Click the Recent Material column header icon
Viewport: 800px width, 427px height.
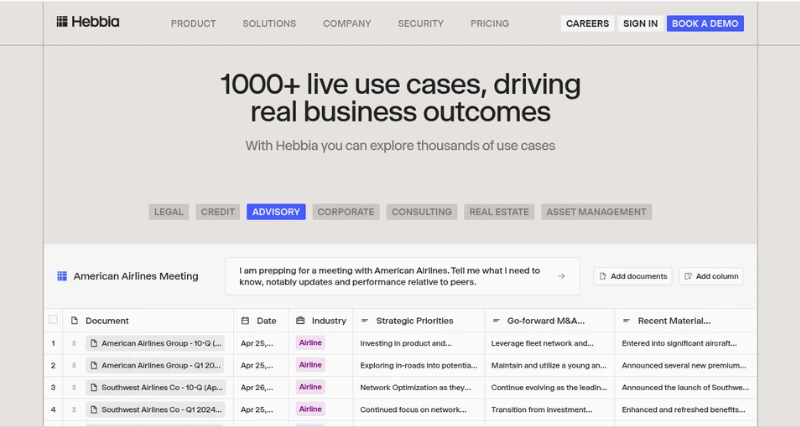[626, 321]
